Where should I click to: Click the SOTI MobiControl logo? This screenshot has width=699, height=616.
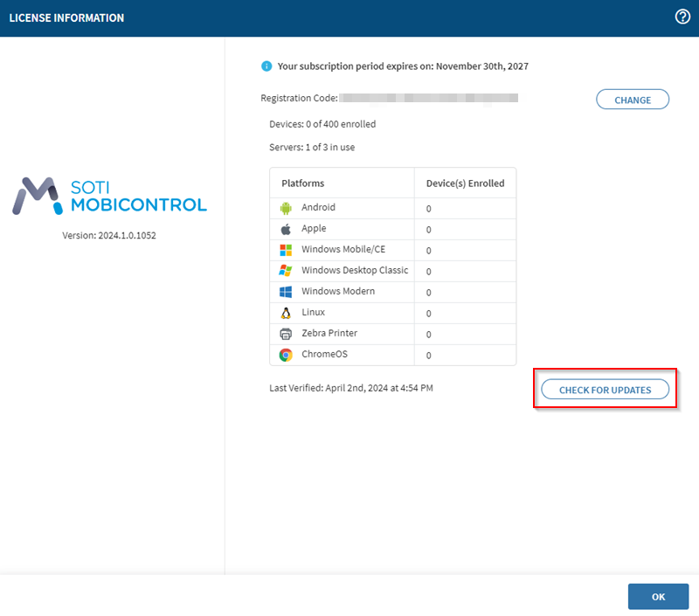click(110, 197)
